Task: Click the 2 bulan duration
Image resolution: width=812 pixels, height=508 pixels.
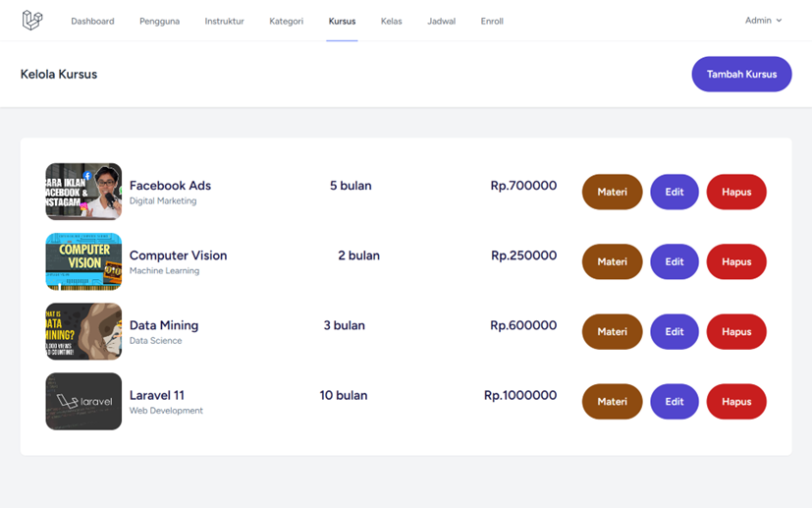Action: (x=359, y=255)
